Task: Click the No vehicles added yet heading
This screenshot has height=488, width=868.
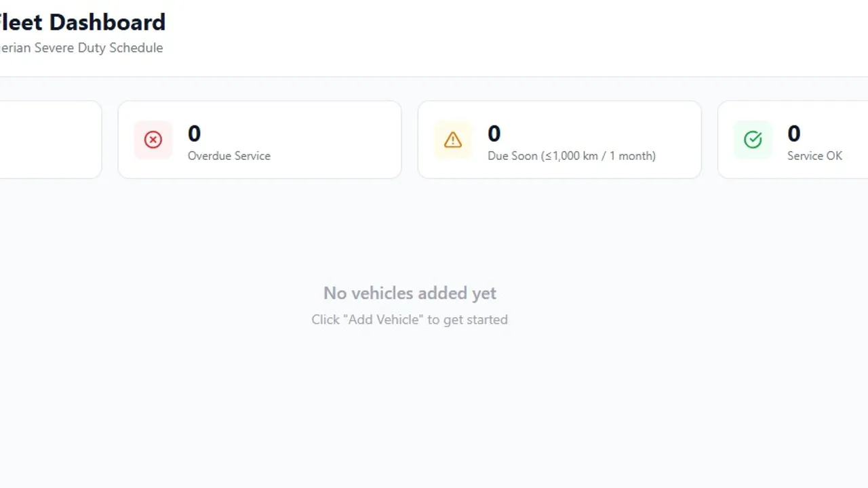Action: 410,293
